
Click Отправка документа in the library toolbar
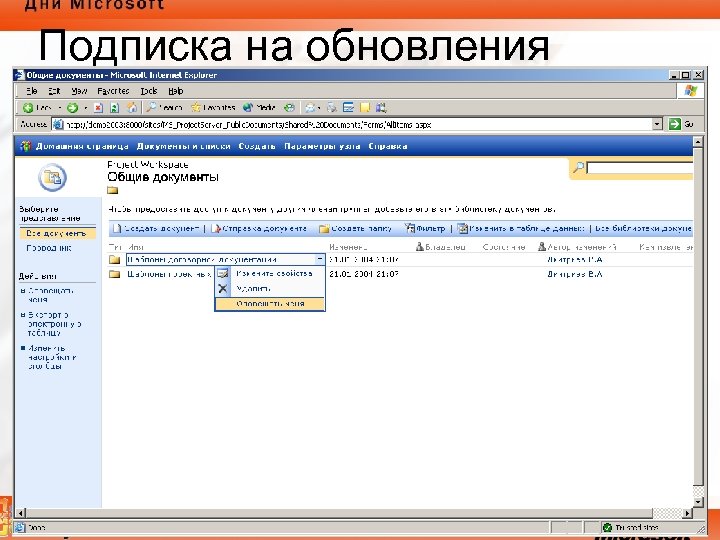point(259,228)
